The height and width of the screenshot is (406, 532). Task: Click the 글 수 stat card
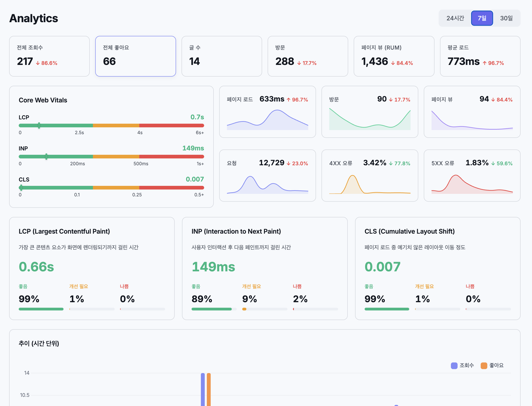(x=221, y=56)
